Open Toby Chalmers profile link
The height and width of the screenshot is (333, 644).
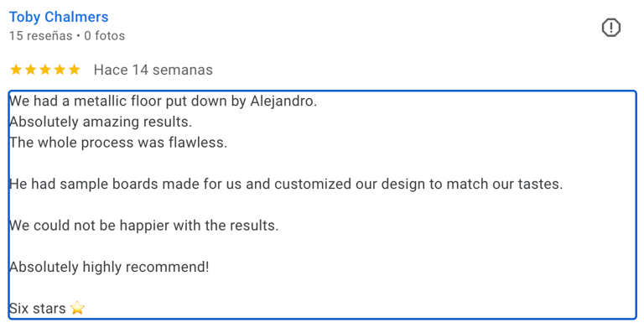click(x=59, y=17)
